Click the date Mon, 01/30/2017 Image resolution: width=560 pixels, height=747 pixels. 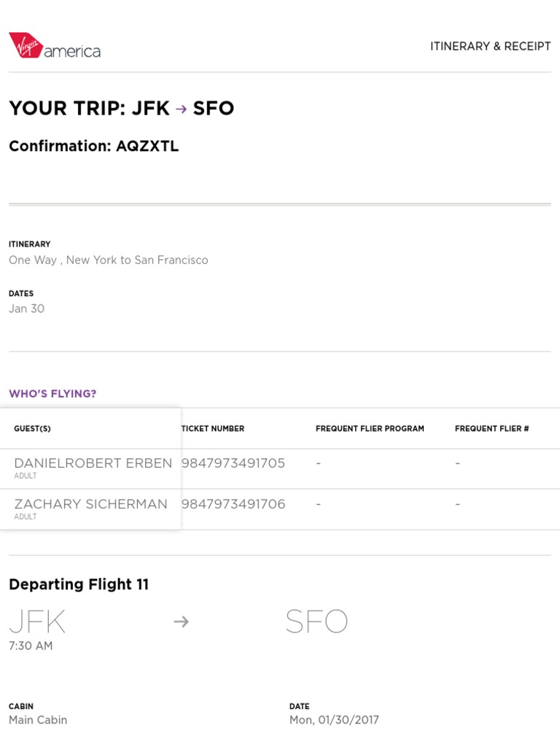(x=334, y=720)
